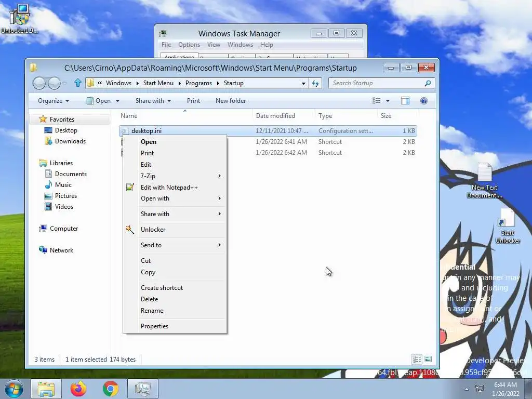
Task: Select Start Unlocker desktop shortcut
Action: click(508, 225)
